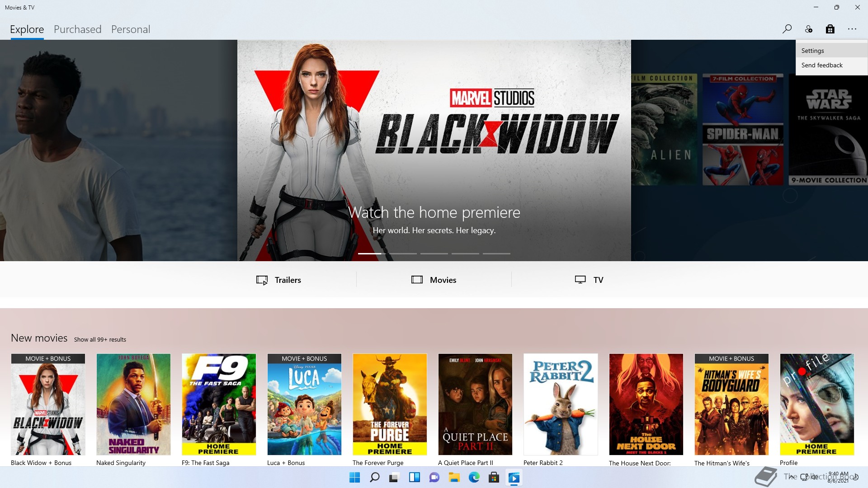The width and height of the screenshot is (868, 488).
Task: Jump to the fifth carousel indicator
Action: coord(497,253)
